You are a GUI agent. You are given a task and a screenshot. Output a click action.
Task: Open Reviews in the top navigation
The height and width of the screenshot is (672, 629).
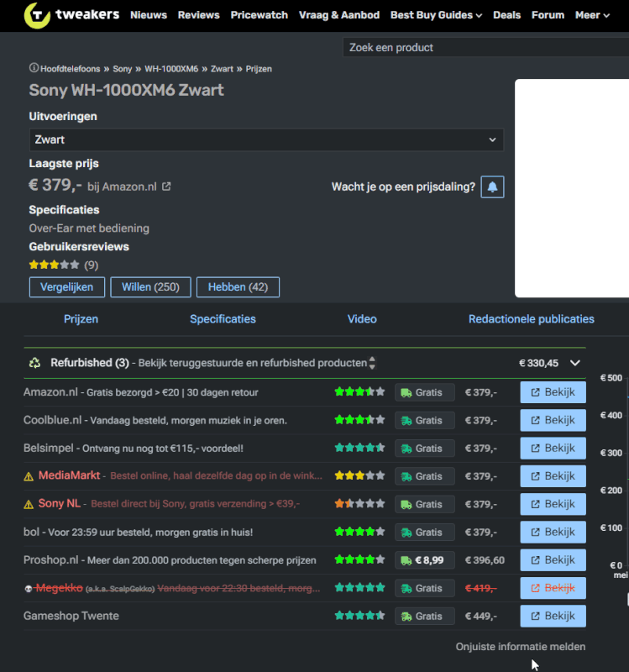click(199, 15)
